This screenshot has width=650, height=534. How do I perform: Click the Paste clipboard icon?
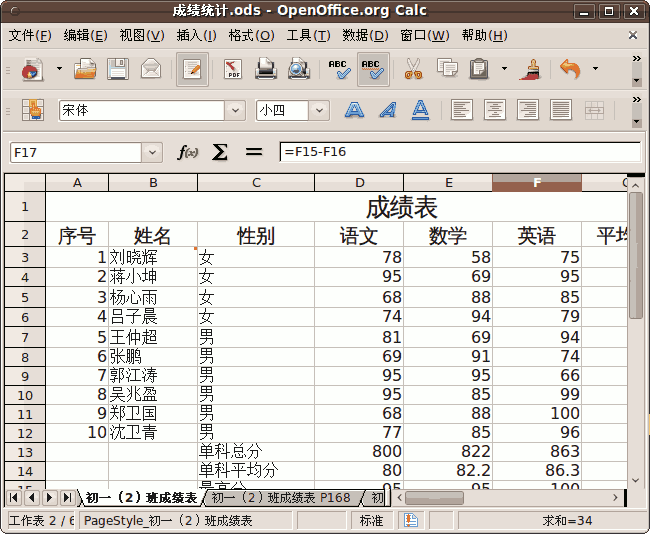tap(479, 69)
